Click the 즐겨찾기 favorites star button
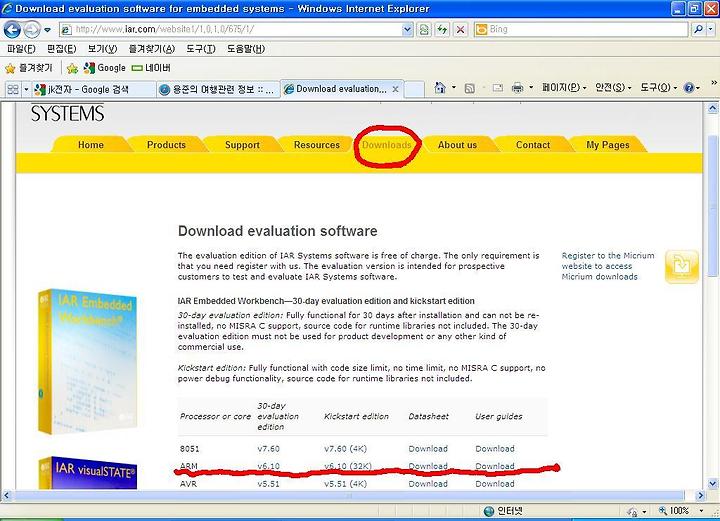720x521 pixels. [28, 68]
